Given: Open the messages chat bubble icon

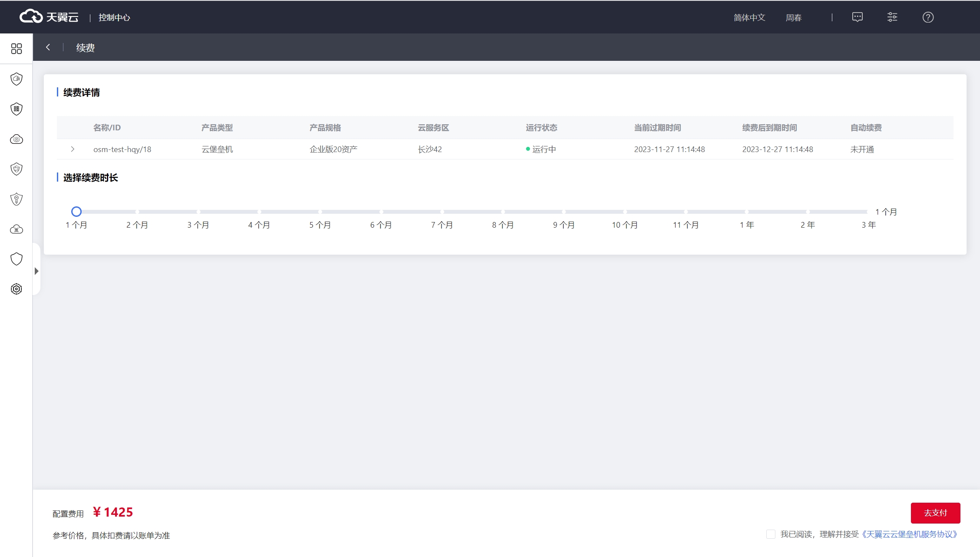Looking at the screenshot, I should coord(857,17).
